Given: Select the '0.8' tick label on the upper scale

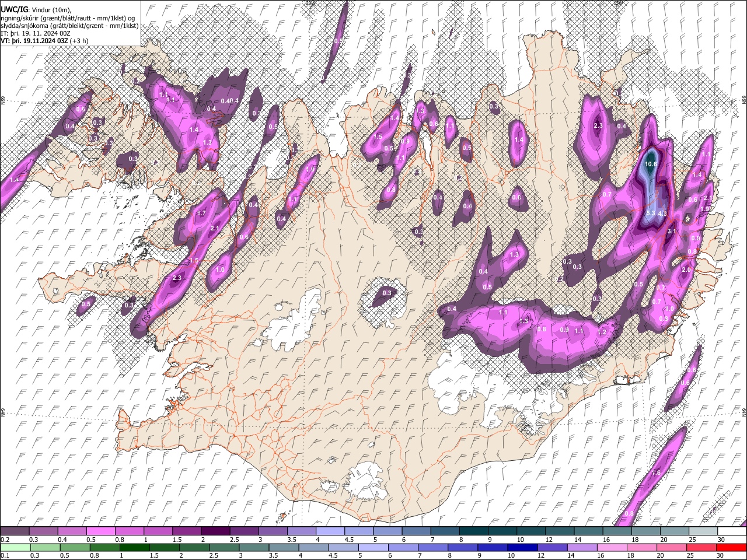Looking at the screenshot, I should point(120,540).
